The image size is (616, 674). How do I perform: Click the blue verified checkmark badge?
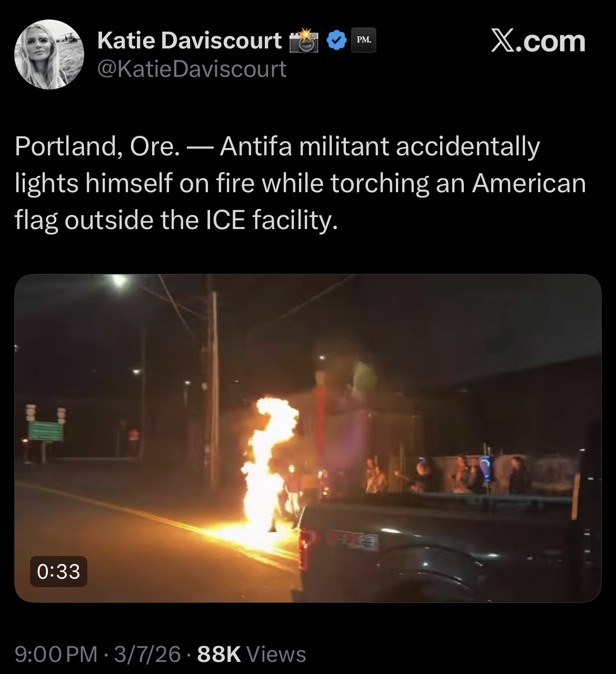click(337, 41)
